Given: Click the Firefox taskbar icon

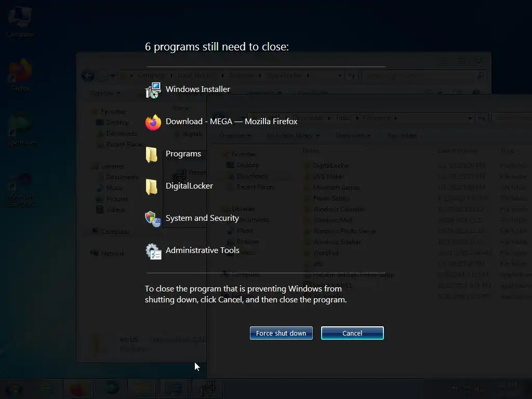Looking at the screenshot, I should [78, 389].
